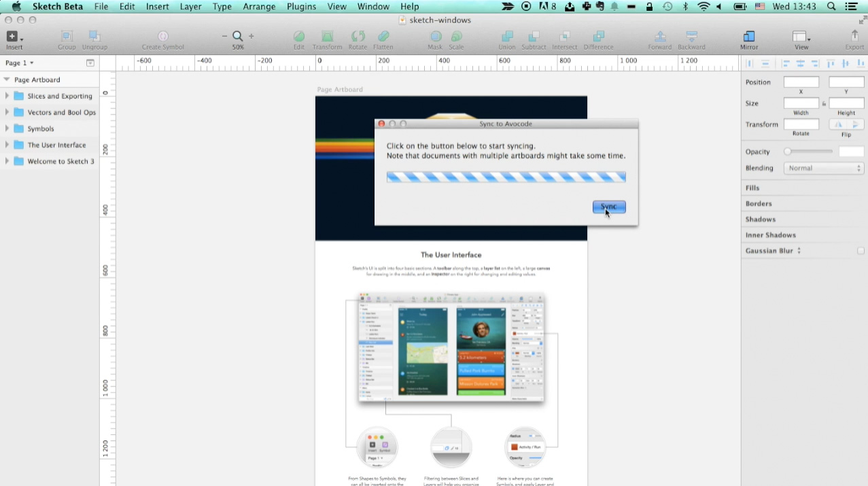
Task: Zoom in with the plus button
Action: pos(251,36)
